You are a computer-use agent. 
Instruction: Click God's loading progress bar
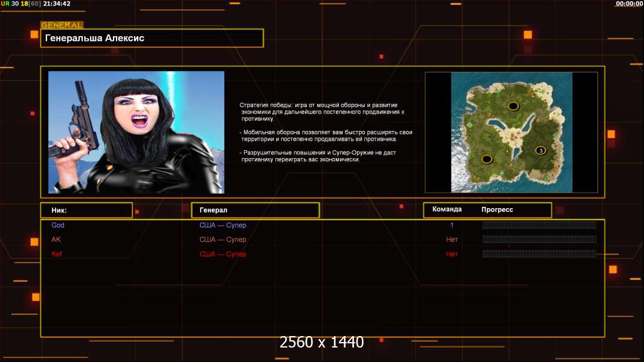(539, 225)
